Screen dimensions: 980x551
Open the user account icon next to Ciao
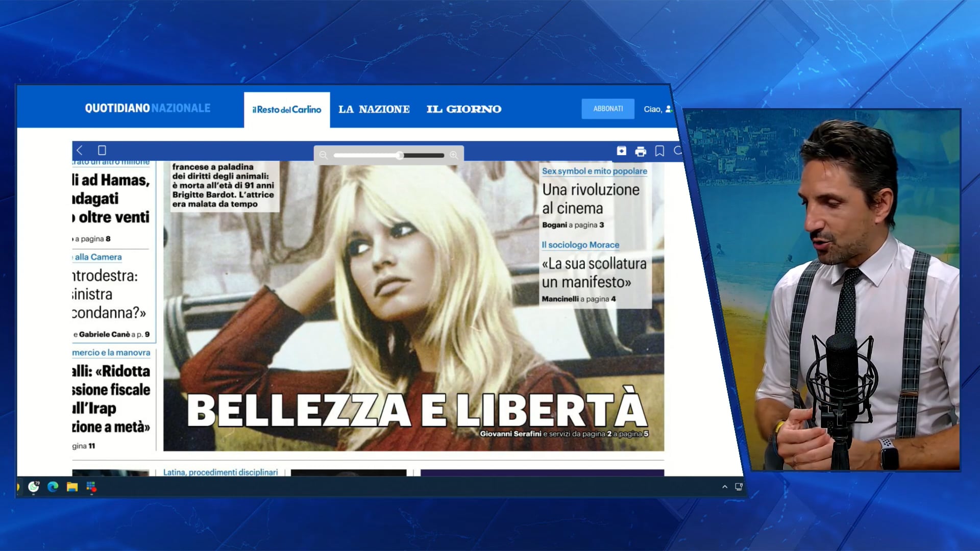669,109
